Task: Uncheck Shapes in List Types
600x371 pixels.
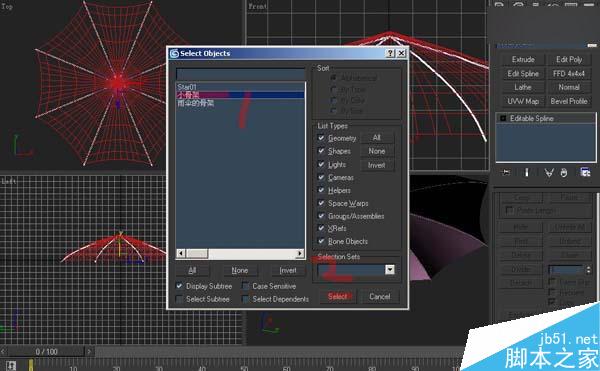Action: 321,151
